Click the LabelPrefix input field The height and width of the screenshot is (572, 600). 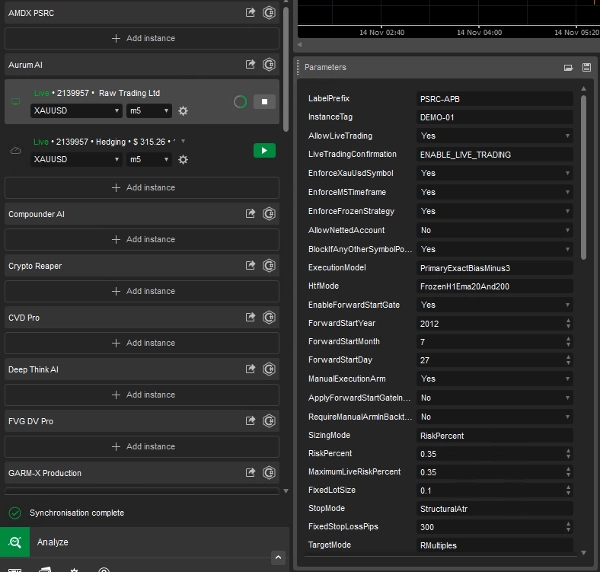coord(494,99)
